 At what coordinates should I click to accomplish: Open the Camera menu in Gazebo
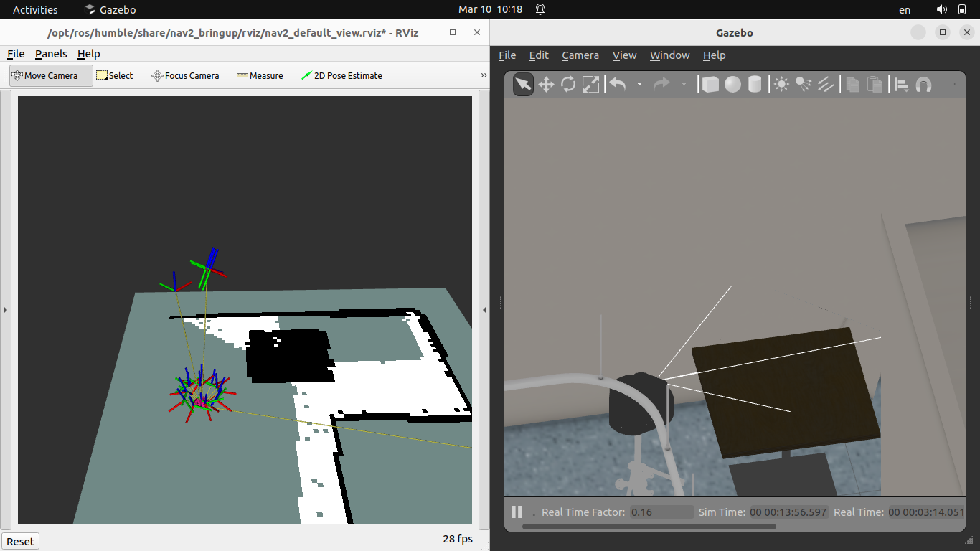(580, 55)
